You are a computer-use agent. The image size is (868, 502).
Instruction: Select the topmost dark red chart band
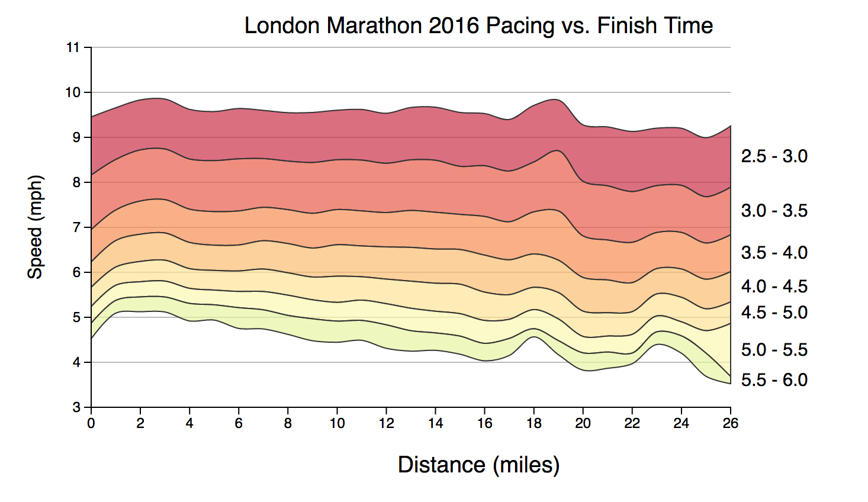pos(355,133)
